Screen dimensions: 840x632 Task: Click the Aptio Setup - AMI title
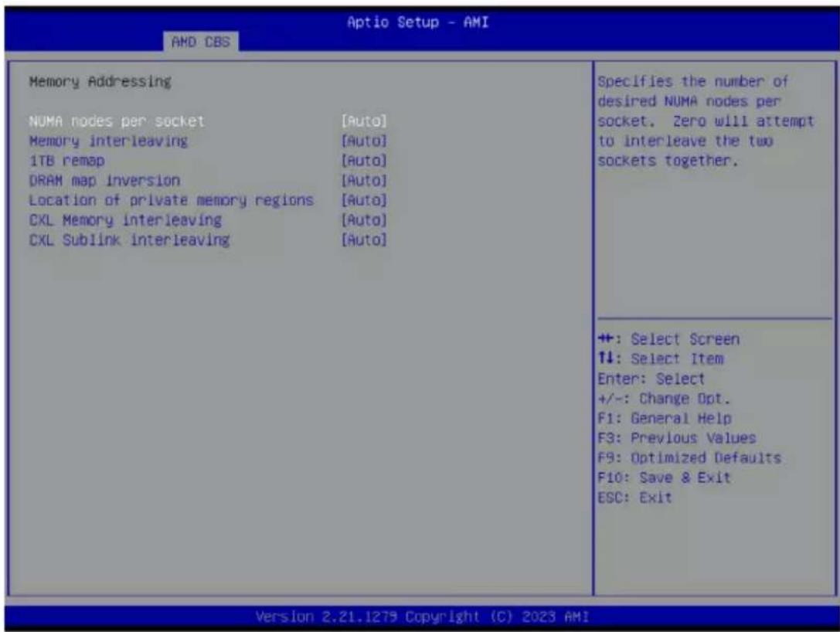418,22
